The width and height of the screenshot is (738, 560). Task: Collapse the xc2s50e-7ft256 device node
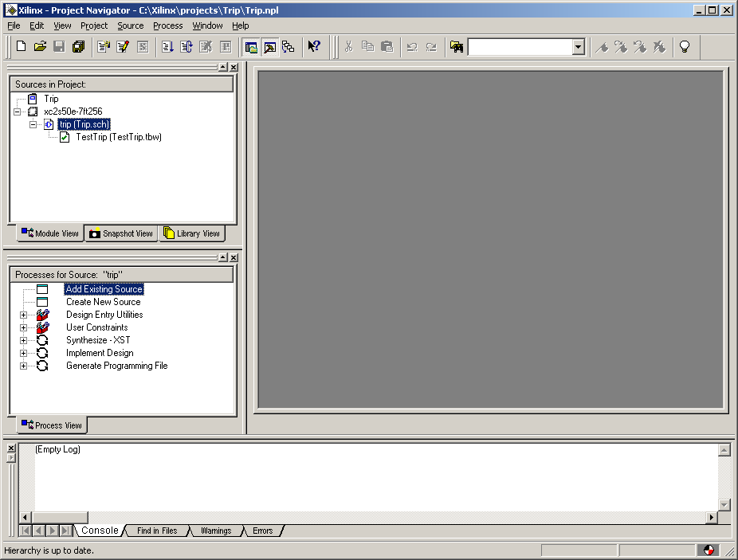[x=17, y=112]
